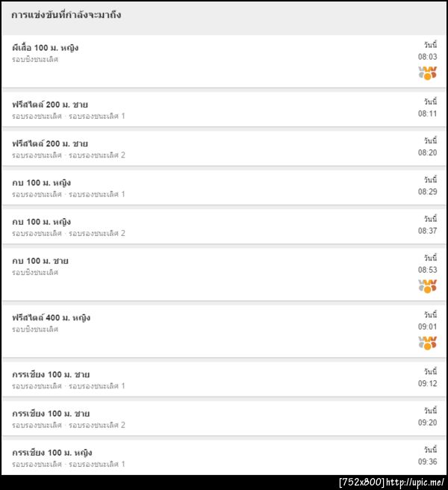Click the 08:53 start time

(x=427, y=270)
